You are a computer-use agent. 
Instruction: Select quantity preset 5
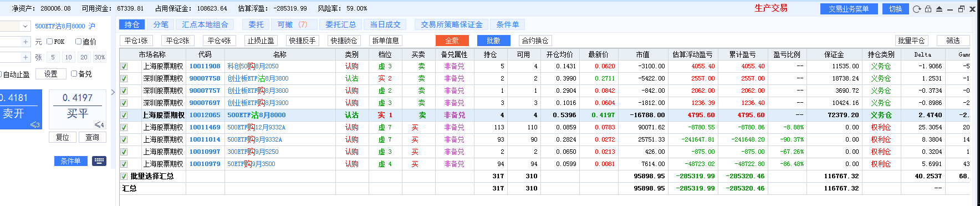(53, 57)
